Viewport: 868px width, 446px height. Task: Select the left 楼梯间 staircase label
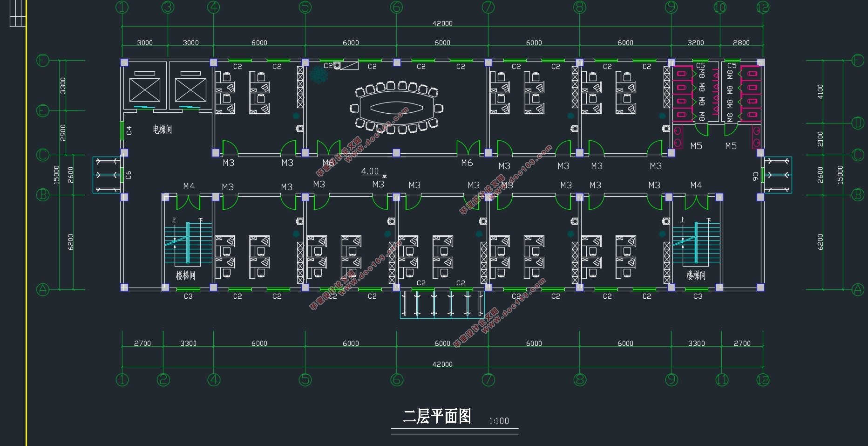coord(185,275)
